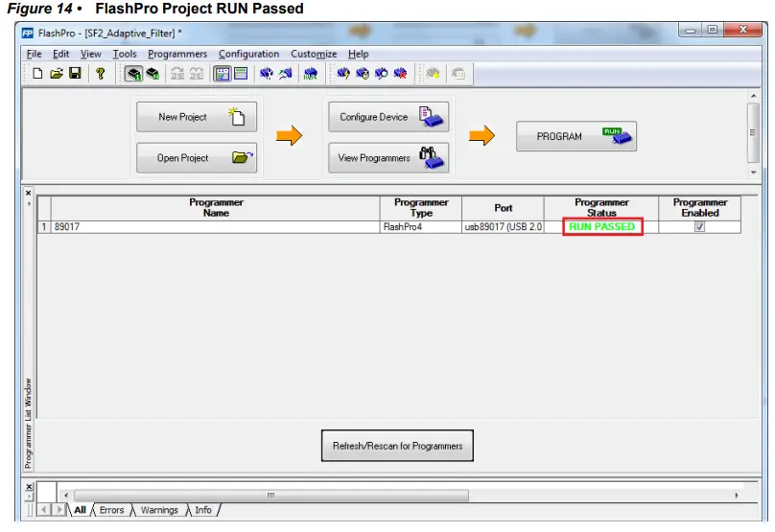The height and width of the screenshot is (532, 775).
Task: Select the single device mode chip icon
Action: click(133, 74)
